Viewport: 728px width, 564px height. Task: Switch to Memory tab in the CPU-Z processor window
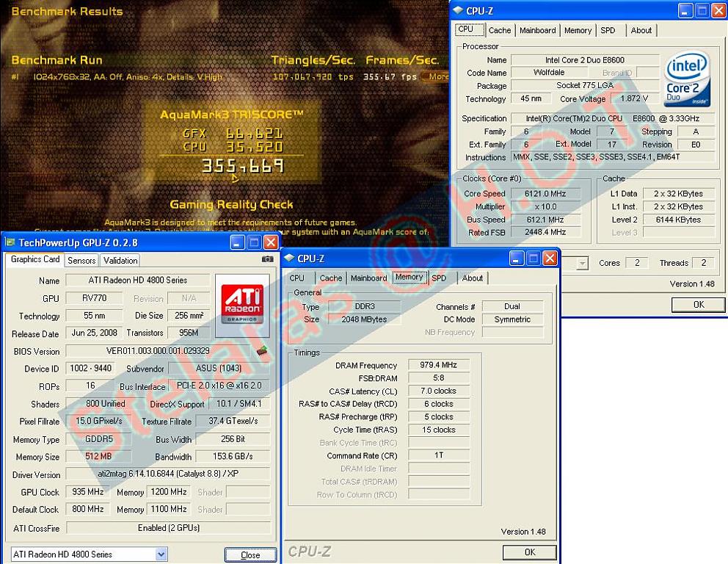point(578,30)
